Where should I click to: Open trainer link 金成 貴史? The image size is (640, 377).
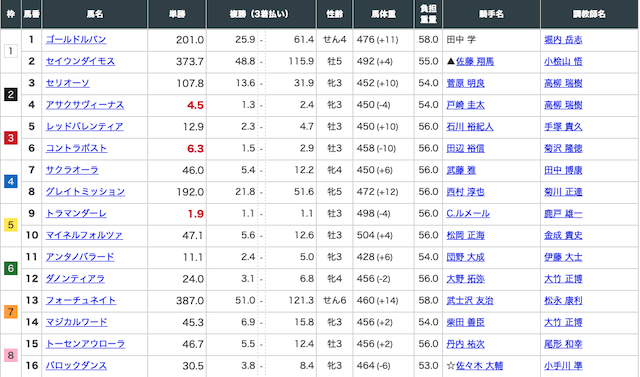point(563,235)
